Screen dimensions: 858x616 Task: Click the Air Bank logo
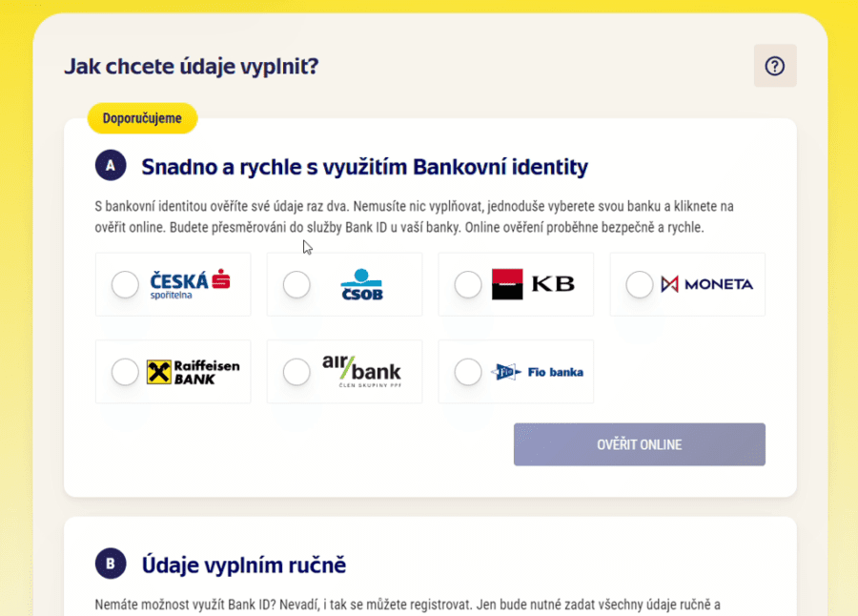tap(361, 372)
